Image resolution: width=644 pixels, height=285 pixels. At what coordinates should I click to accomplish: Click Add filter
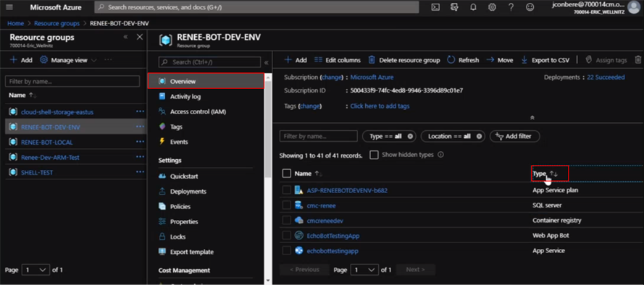point(514,136)
